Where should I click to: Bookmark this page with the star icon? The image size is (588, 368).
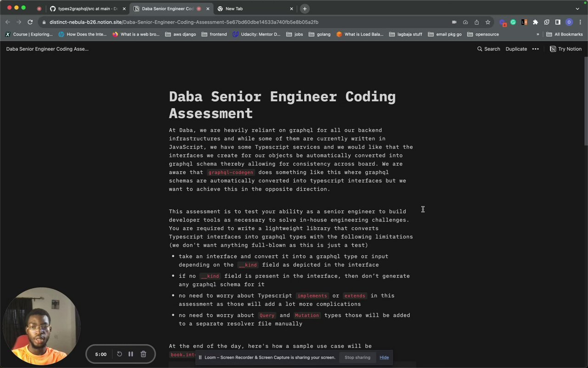click(x=488, y=22)
